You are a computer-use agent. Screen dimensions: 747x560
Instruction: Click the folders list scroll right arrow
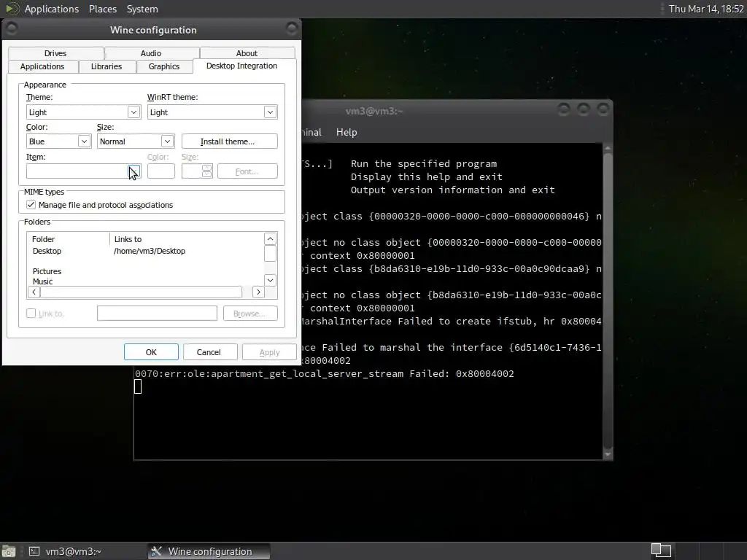(x=258, y=292)
